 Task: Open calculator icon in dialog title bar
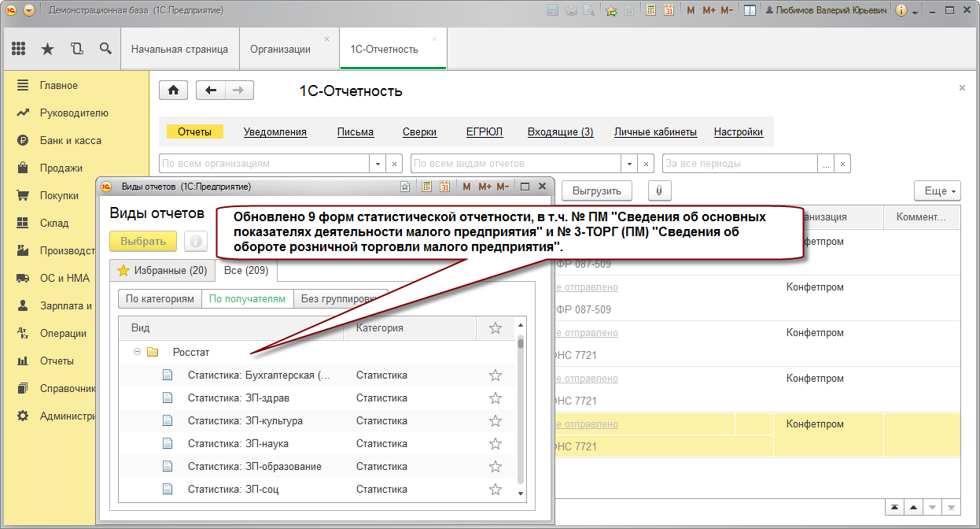click(426, 187)
